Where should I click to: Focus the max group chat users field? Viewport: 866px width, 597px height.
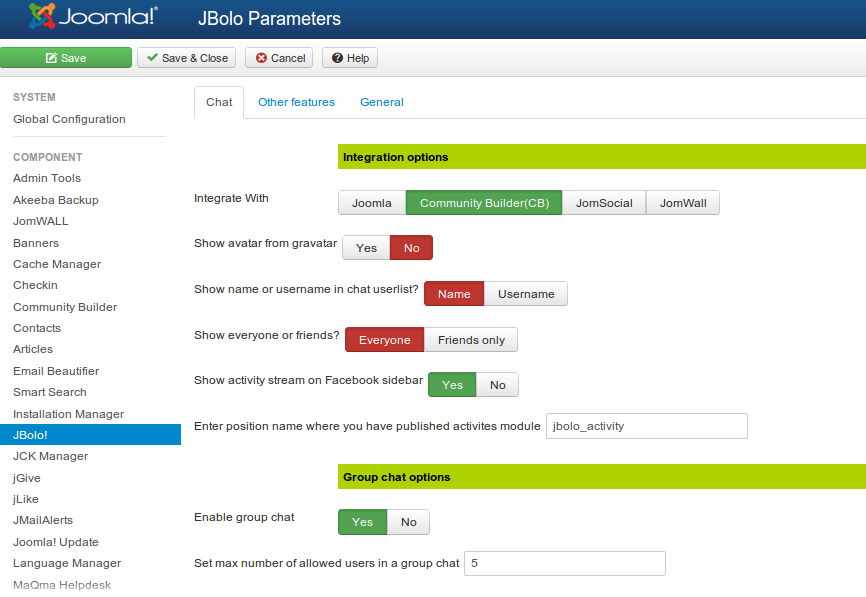point(564,564)
